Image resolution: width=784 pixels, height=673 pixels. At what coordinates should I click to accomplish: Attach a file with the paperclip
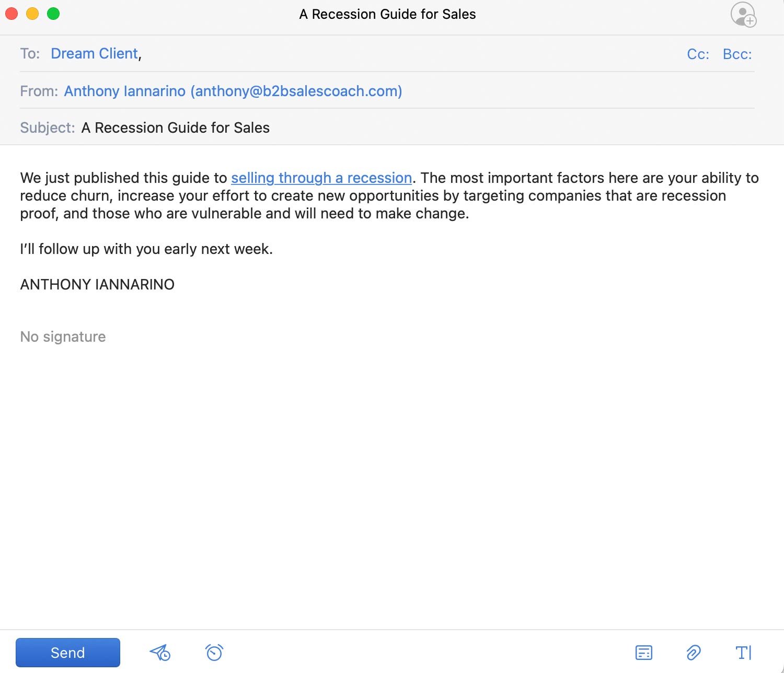pos(694,652)
